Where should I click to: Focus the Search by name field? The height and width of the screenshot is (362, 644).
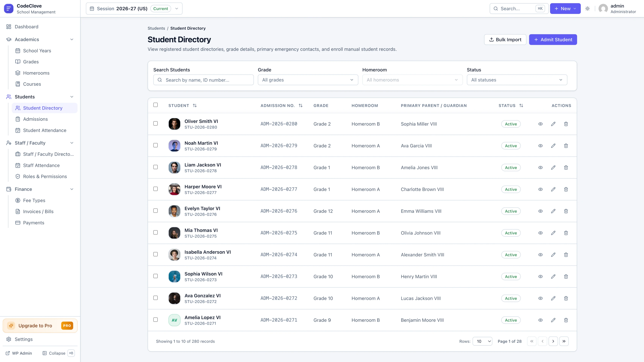[203, 80]
